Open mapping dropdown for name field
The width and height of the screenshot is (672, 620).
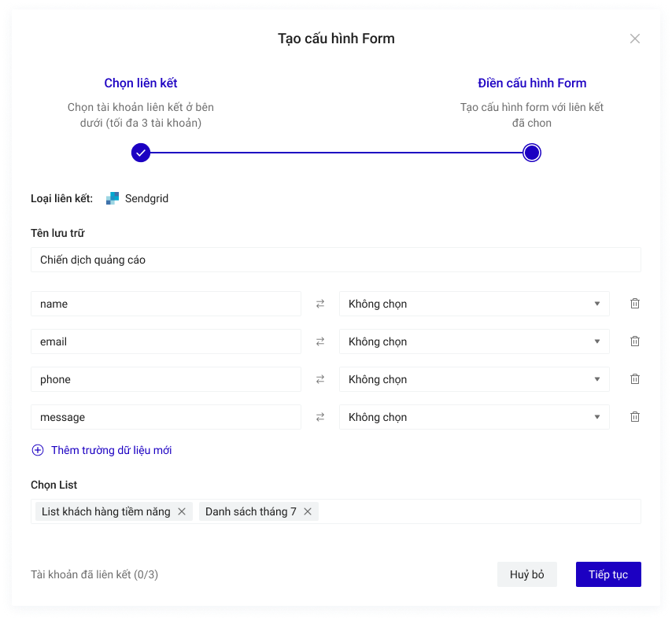point(474,304)
